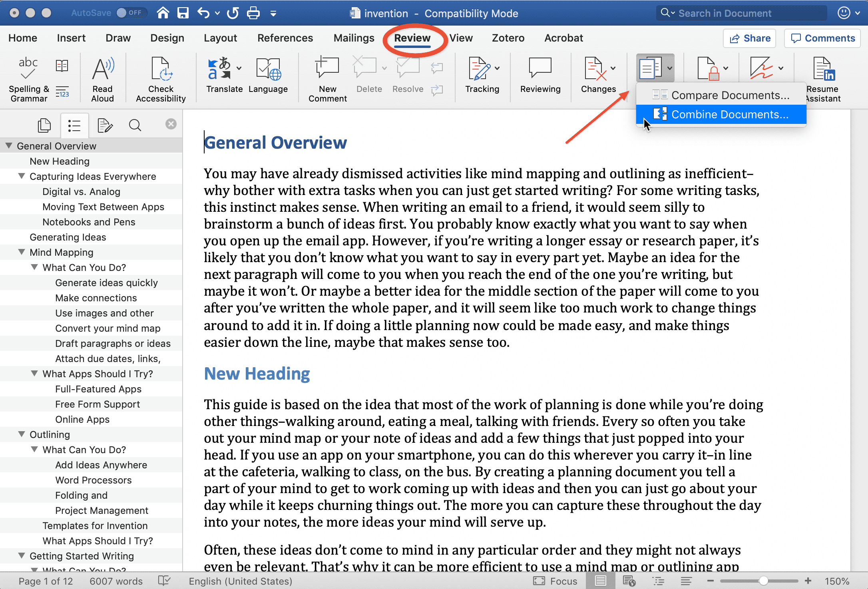868x589 pixels.
Task: Toggle the AutoSave switch
Action: pyautogui.click(x=132, y=13)
